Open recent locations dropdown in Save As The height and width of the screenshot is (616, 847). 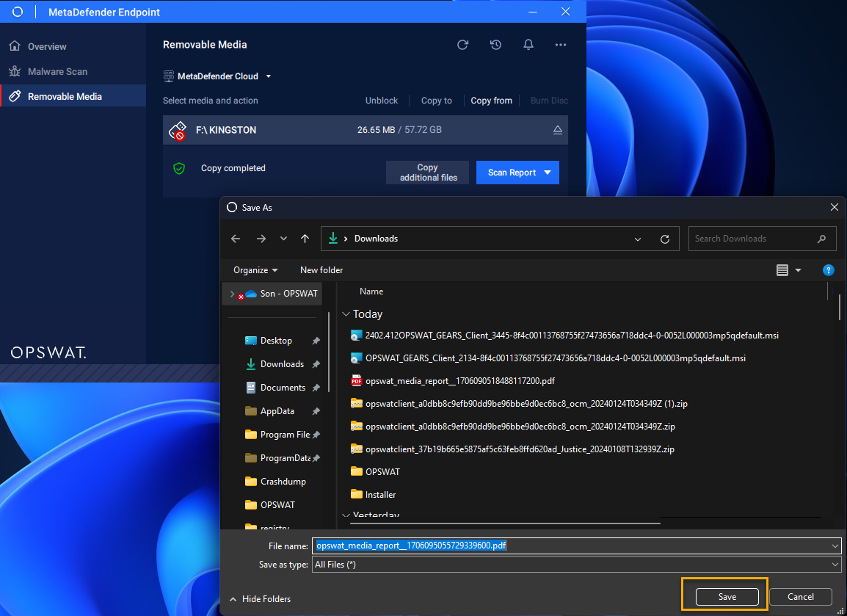point(283,239)
